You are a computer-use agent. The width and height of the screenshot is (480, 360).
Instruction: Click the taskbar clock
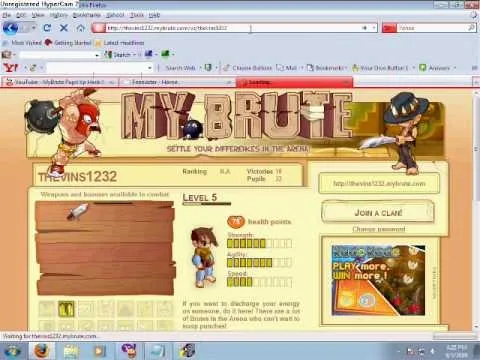click(x=456, y=351)
